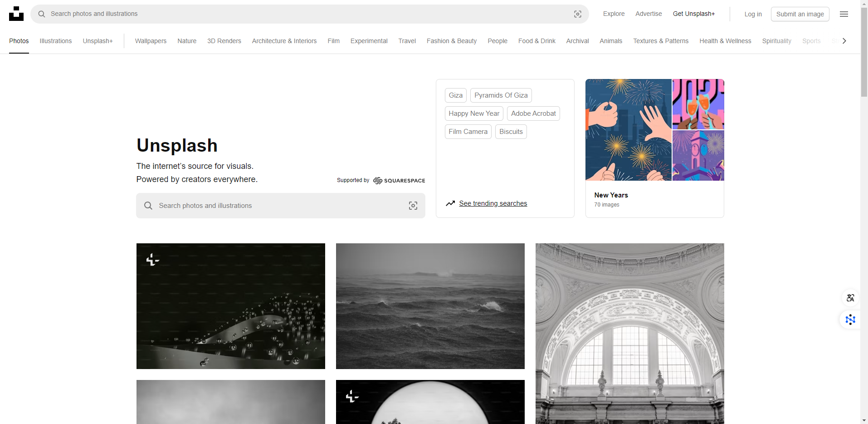Open the gray foggy sky photo
This screenshot has height=424, width=868.
point(231,402)
